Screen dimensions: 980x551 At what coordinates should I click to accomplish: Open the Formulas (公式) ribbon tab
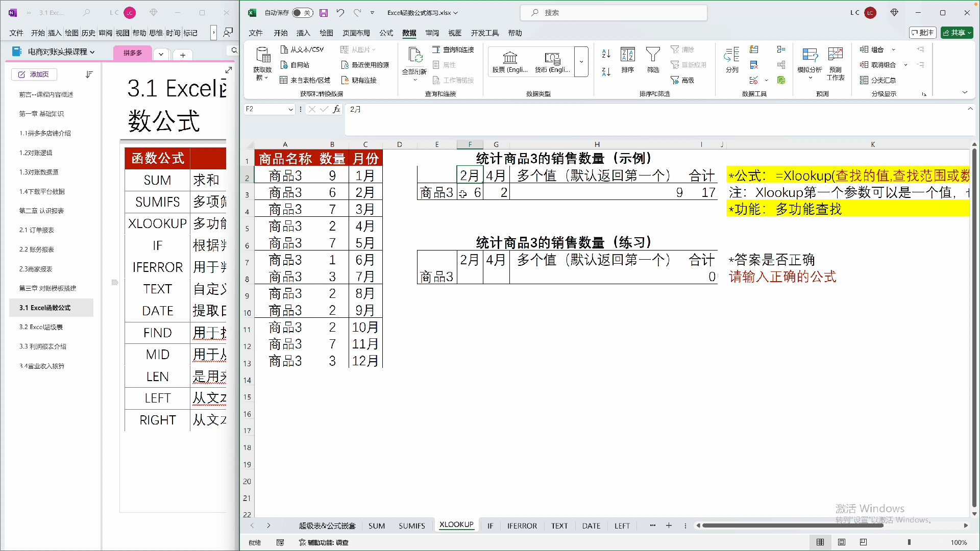coord(386,33)
